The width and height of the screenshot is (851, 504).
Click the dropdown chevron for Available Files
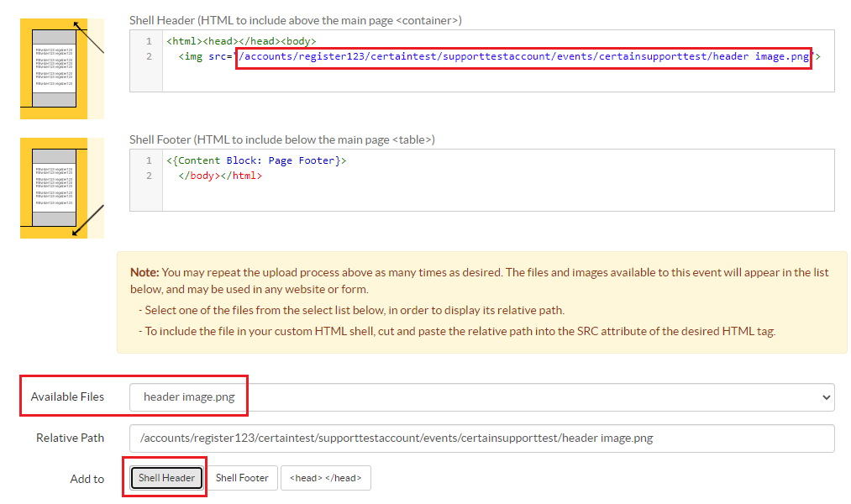click(826, 397)
